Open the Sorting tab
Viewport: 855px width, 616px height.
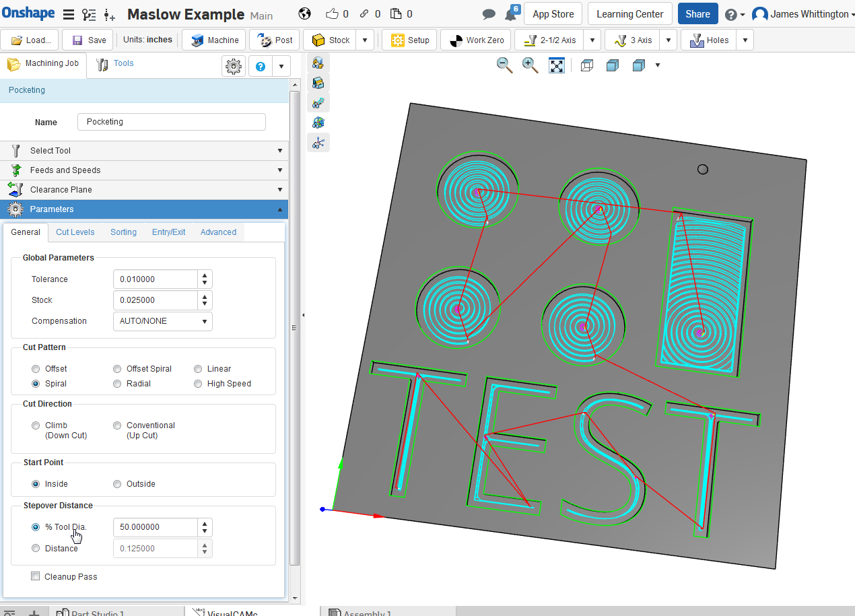click(123, 232)
